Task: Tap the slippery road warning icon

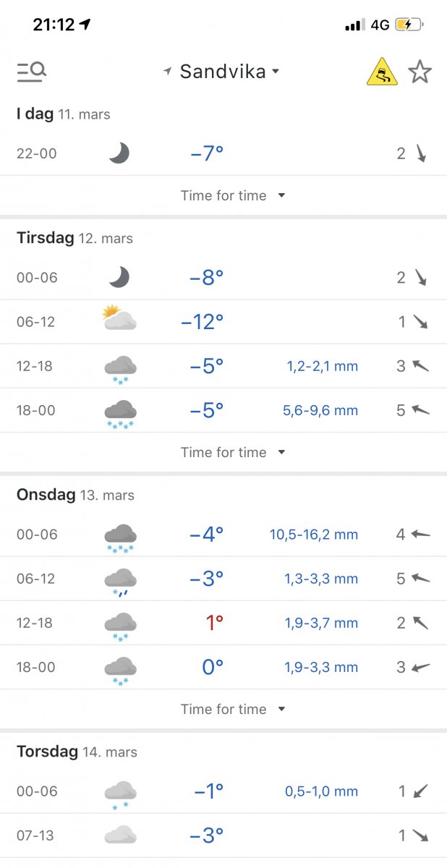Action: (382, 72)
